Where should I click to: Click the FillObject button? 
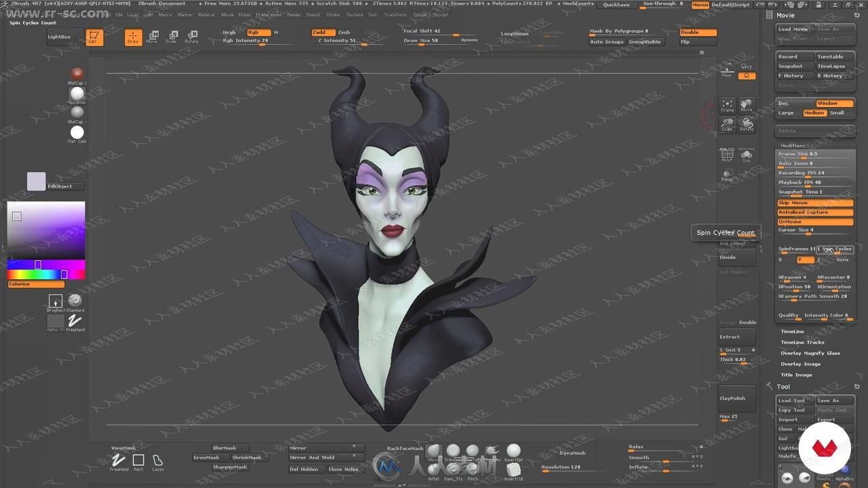point(65,186)
